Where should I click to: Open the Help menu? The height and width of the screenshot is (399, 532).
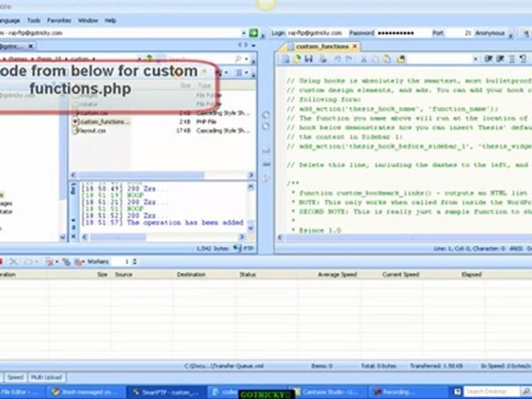(111, 21)
